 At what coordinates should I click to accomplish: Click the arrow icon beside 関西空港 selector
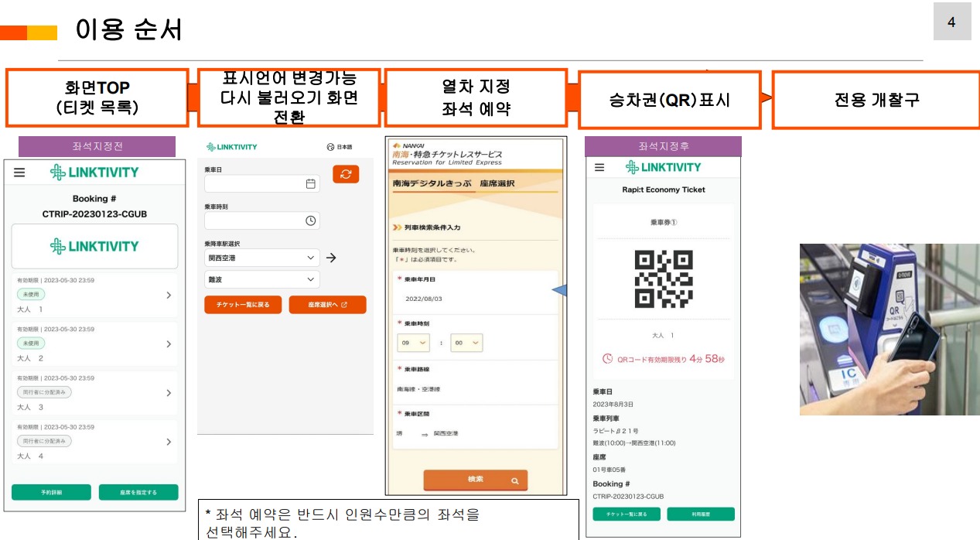(x=331, y=258)
